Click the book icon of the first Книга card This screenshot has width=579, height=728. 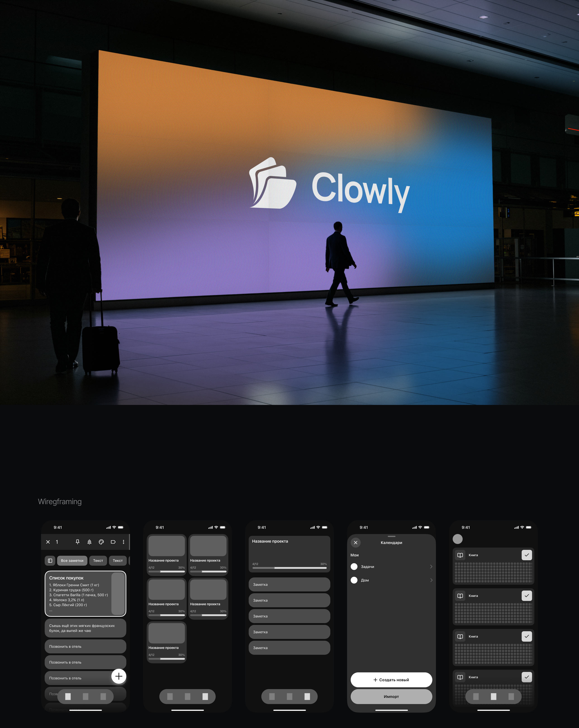(460, 555)
